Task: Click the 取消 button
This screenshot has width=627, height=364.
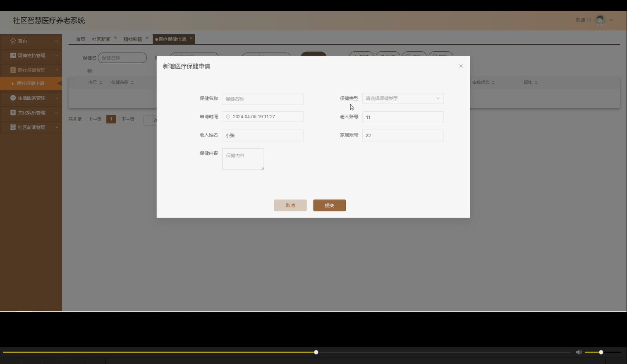Action: tap(290, 206)
